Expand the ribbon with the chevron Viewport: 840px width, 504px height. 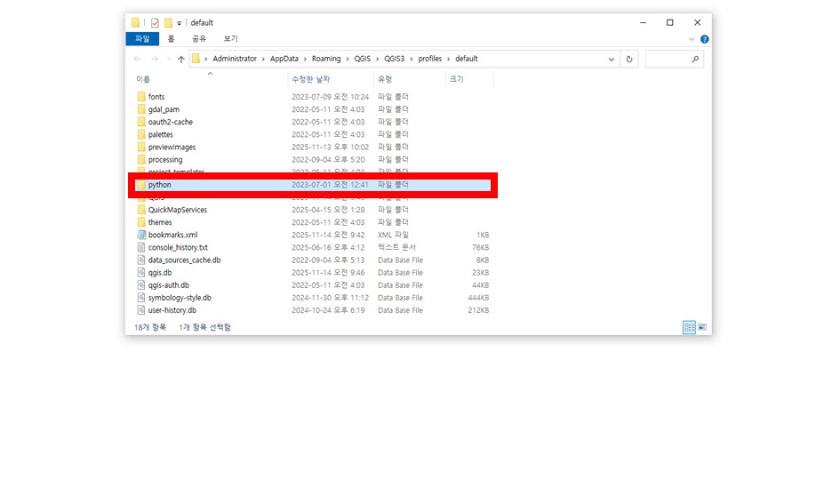(x=692, y=39)
